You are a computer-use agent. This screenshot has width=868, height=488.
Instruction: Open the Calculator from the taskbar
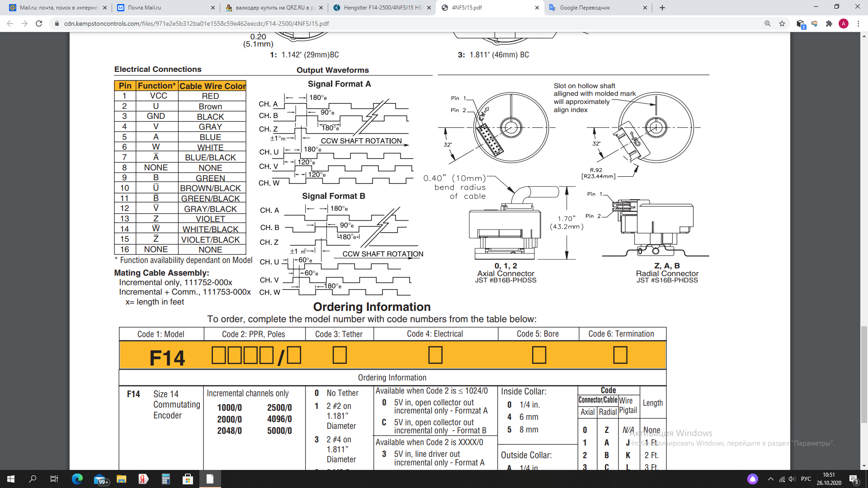165,479
